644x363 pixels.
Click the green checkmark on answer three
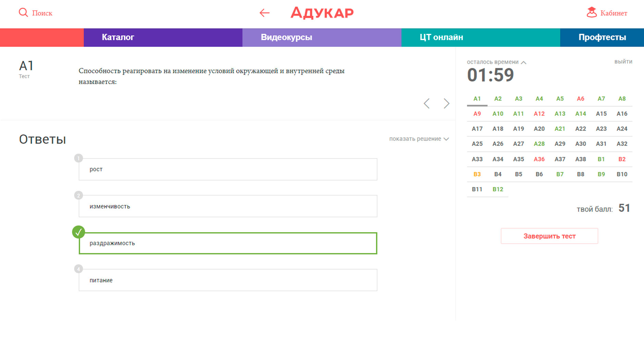[x=78, y=232]
